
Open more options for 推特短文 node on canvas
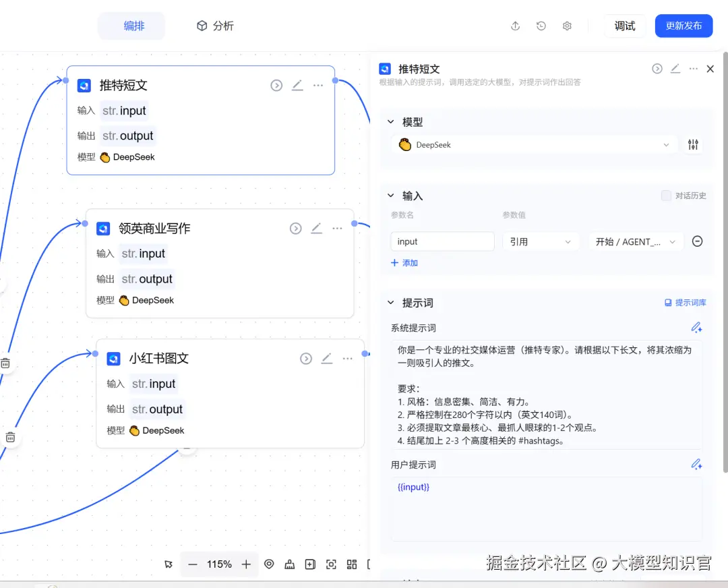pyautogui.click(x=318, y=86)
